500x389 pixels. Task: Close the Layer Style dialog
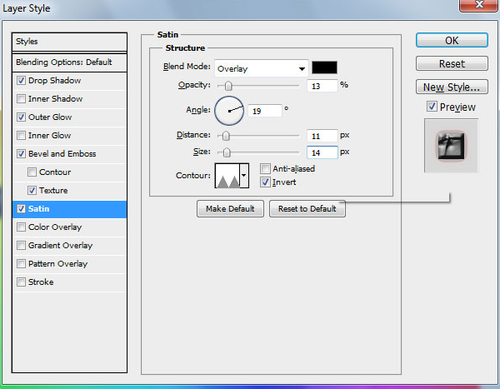[x=479, y=5]
